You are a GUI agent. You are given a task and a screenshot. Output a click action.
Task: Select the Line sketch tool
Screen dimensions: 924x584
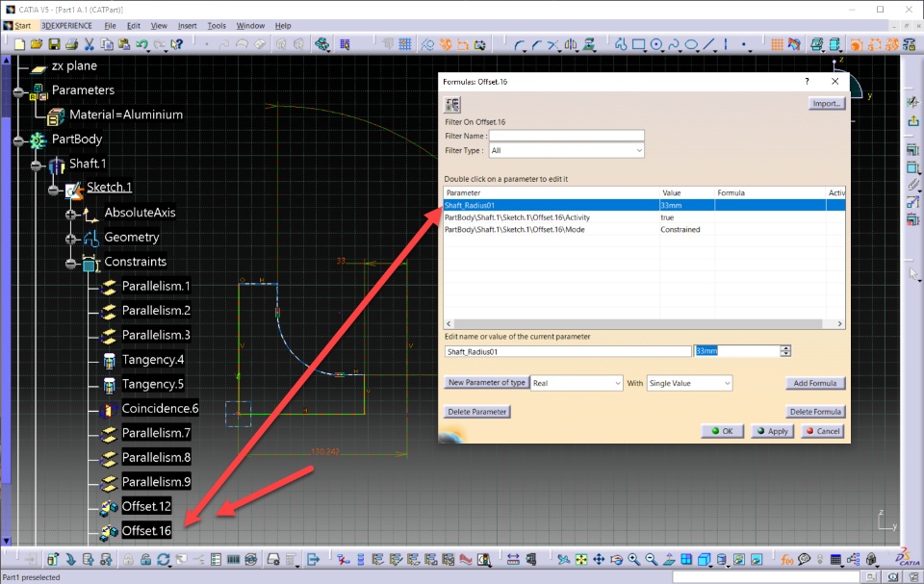coord(709,45)
